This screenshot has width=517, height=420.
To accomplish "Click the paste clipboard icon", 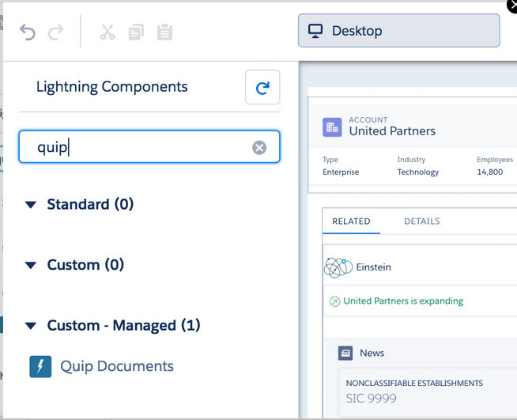I will [164, 32].
